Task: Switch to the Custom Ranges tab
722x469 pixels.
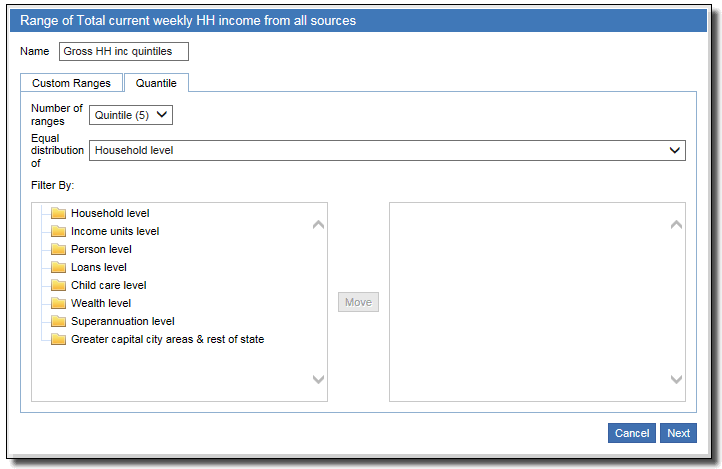Action: pyautogui.click(x=71, y=83)
